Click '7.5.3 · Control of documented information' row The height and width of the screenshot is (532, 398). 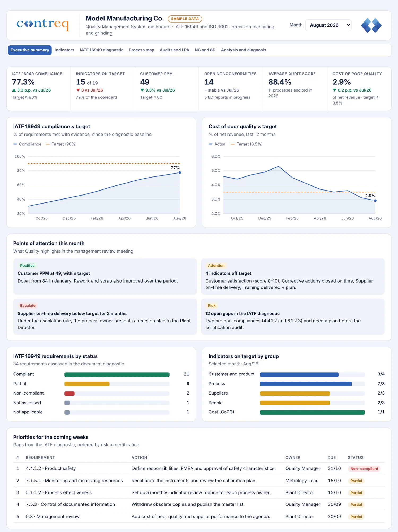click(199, 504)
